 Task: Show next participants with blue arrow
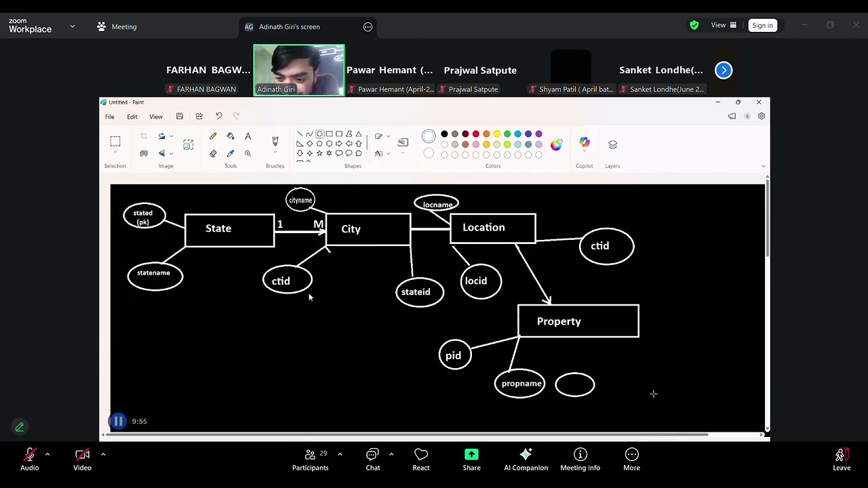pyautogui.click(x=724, y=70)
